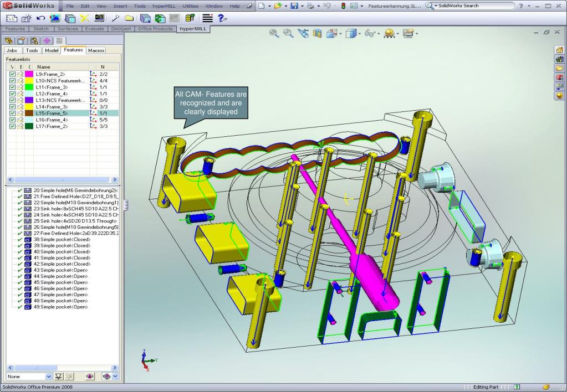Toggle checkbox for L10<NCS Featureerk featurelist
This screenshot has width=567, height=392.
tap(12, 81)
